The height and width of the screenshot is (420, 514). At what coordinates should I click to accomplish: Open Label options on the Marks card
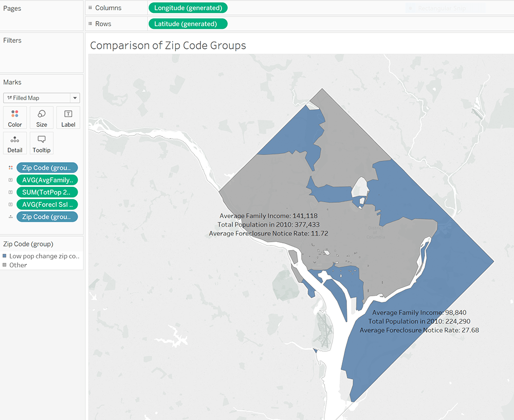[x=68, y=117]
